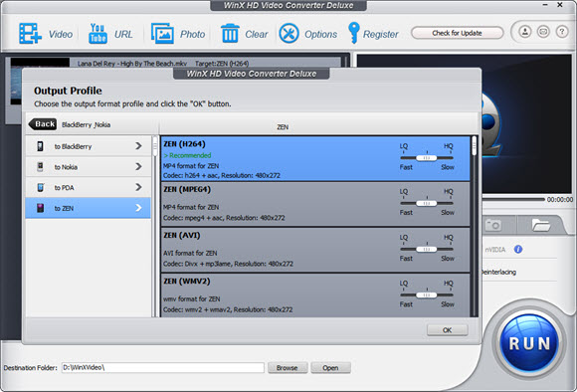Adjust the ZEN (H264) quality slider
The height and width of the screenshot is (392, 577).
pyautogui.click(x=427, y=157)
